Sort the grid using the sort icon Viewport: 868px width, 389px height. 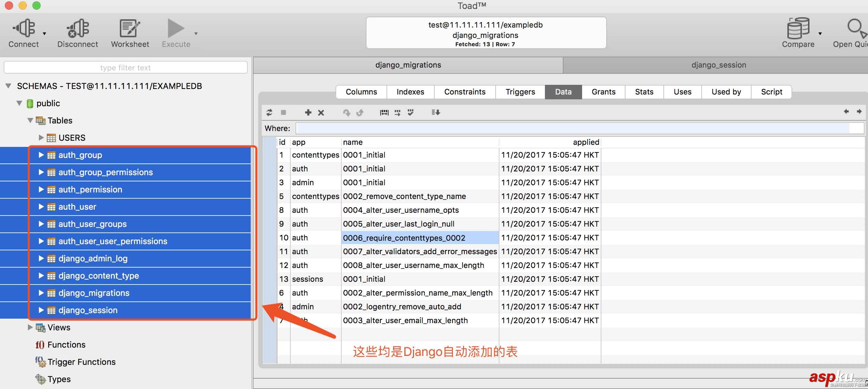pos(435,112)
